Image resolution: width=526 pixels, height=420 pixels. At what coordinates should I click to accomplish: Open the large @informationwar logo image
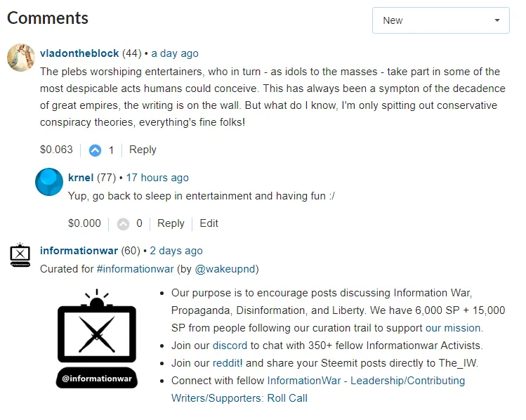pos(97,338)
